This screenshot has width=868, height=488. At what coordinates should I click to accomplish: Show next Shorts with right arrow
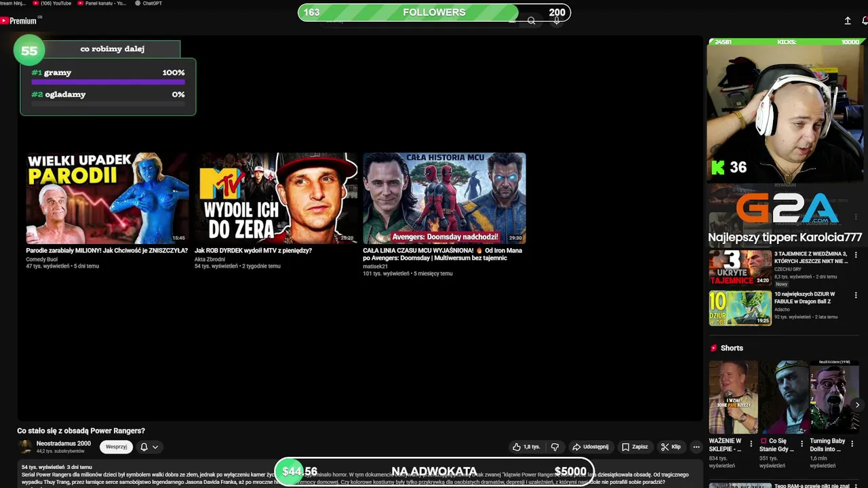tap(857, 405)
